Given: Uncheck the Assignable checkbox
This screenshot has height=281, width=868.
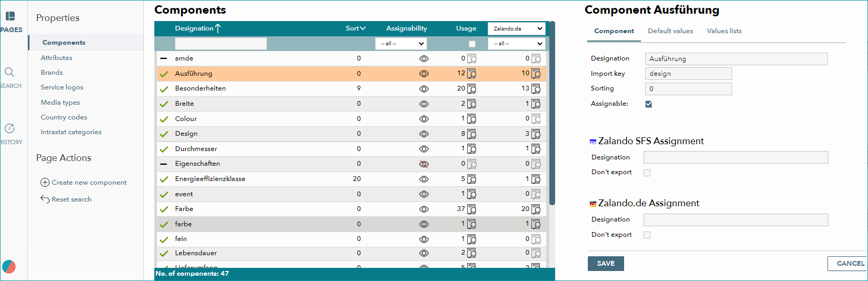Looking at the screenshot, I should tap(648, 104).
